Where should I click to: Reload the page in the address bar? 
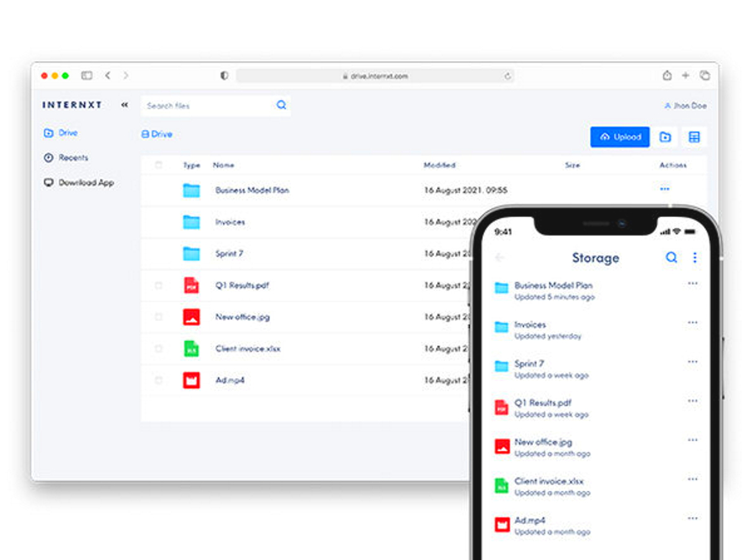point(508,76)
